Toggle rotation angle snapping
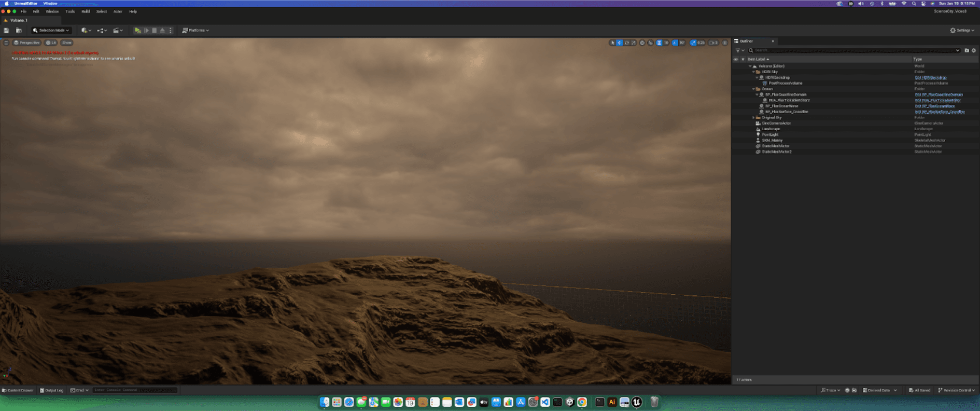Viewport: 980px width, 411px height. click(675, 43)
